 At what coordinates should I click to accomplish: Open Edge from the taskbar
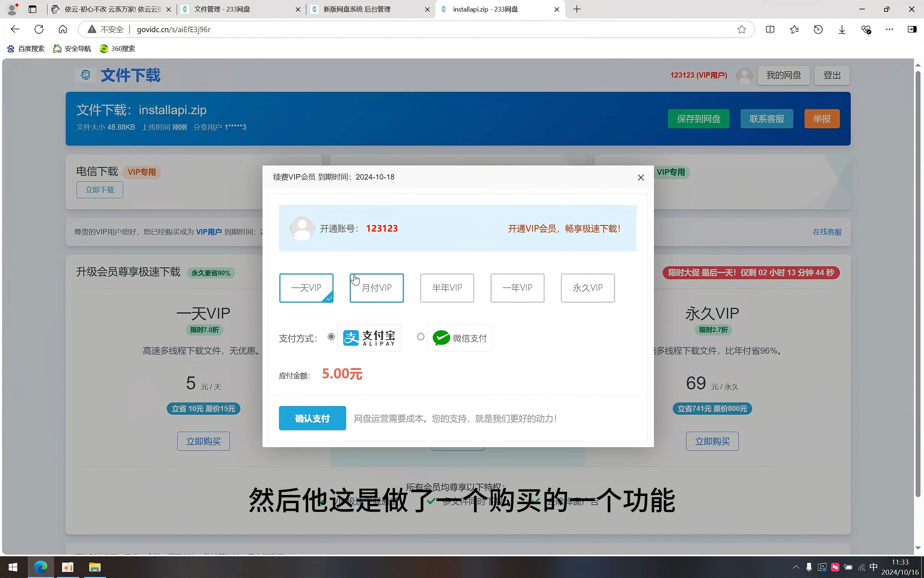click(40, 567)
